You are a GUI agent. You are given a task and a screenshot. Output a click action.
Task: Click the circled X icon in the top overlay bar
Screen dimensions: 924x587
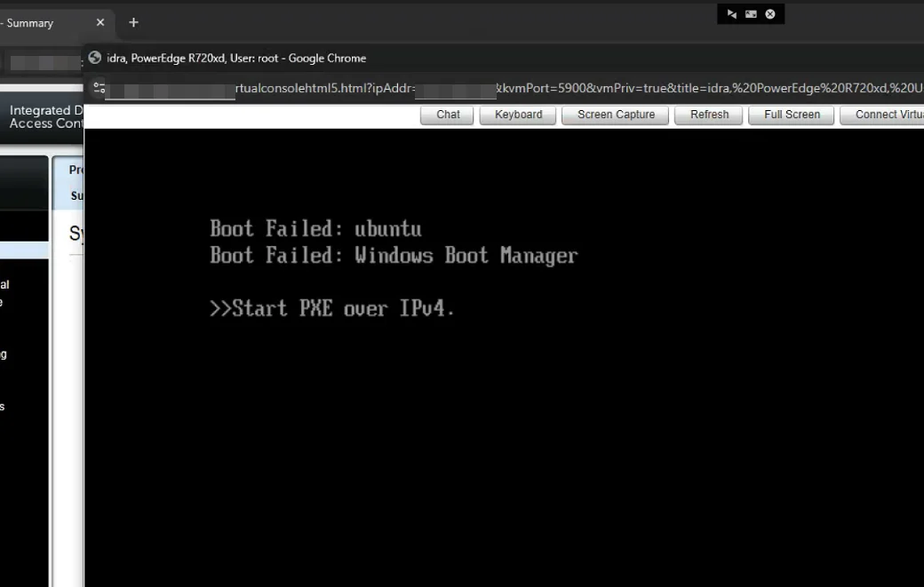click(770, 14)
